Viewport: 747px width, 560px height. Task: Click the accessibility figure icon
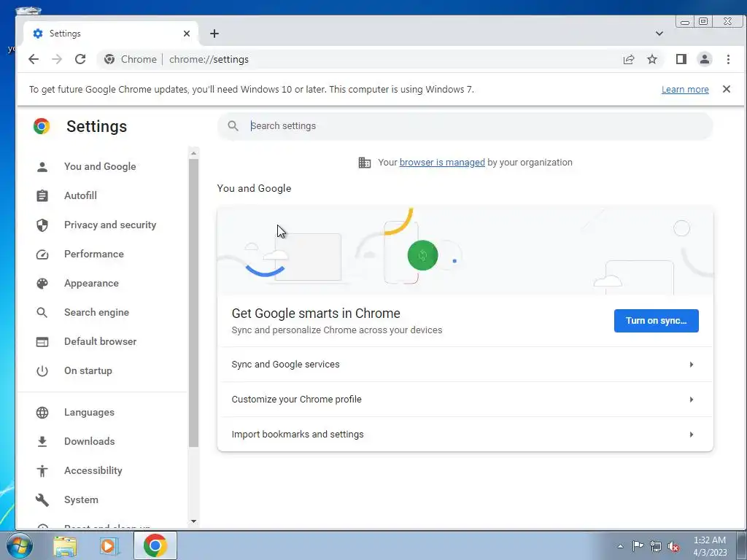(x=42, y=470)
